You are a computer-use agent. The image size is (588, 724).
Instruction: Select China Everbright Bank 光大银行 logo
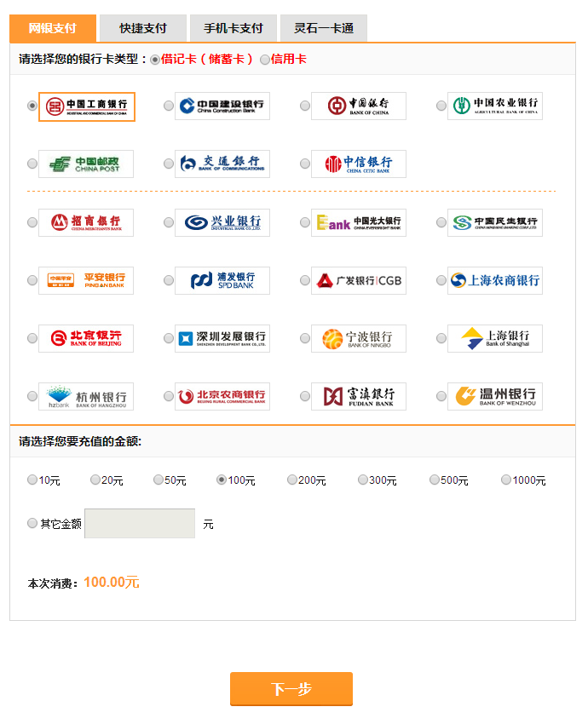click(359, 222)
